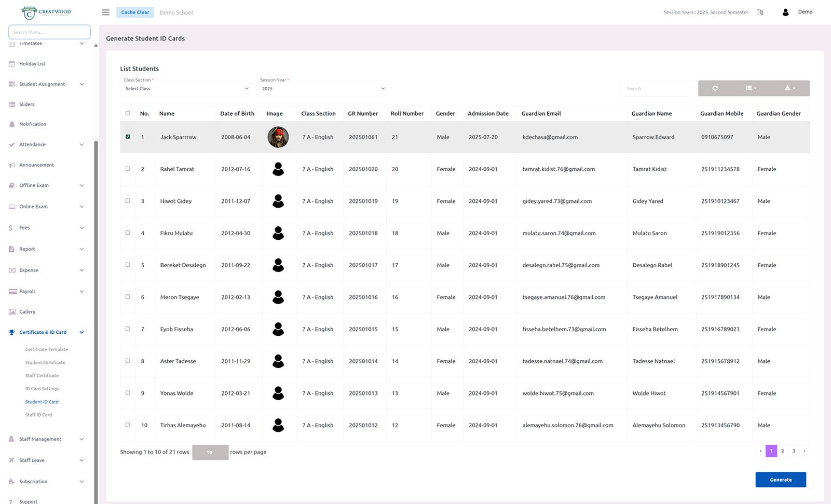Open the rows per page dropdown

210,453
